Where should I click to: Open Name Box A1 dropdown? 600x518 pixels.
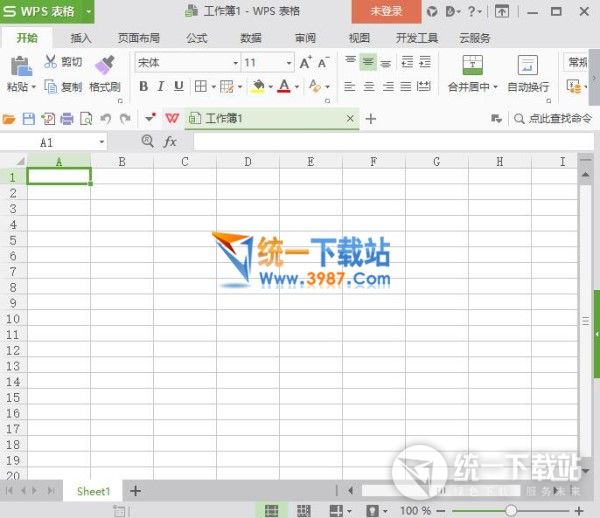[101, 142]
